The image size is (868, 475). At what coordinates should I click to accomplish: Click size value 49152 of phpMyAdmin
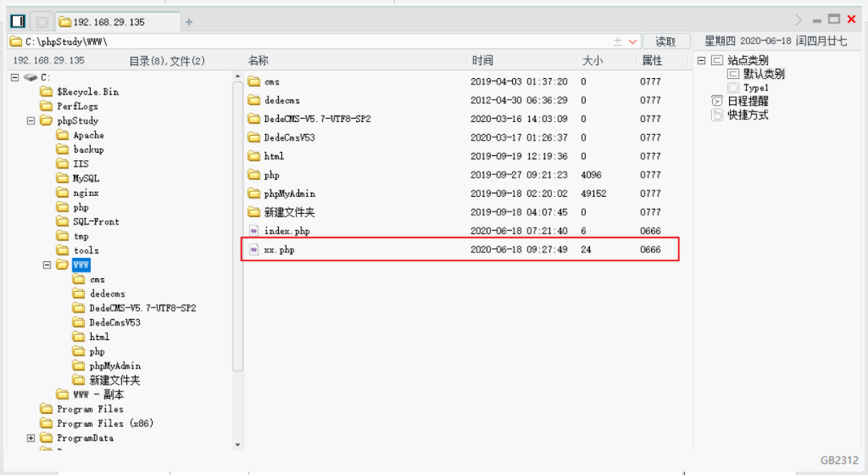593,193
